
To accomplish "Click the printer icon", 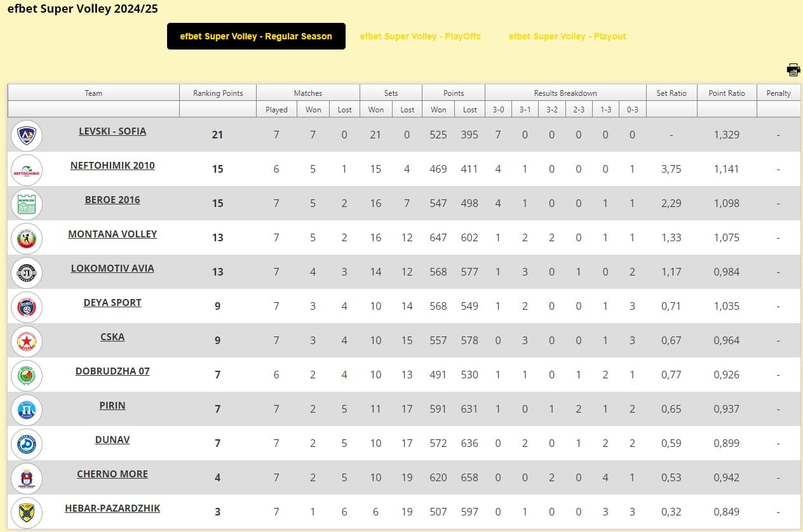I will click(x=793, y=70).
